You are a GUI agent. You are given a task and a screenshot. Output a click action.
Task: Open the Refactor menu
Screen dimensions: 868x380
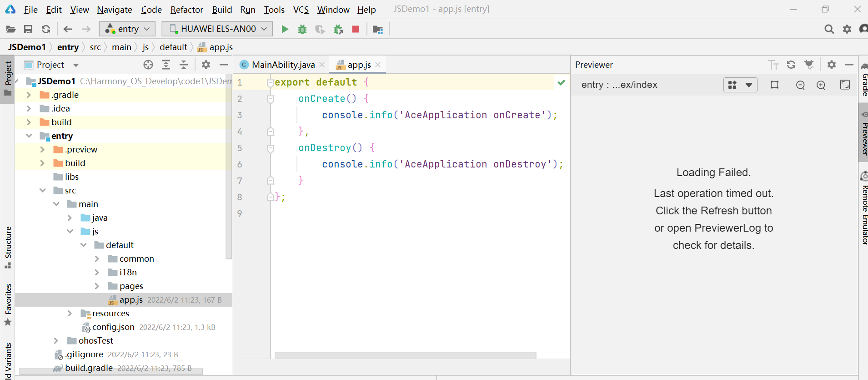click(186, 10)
